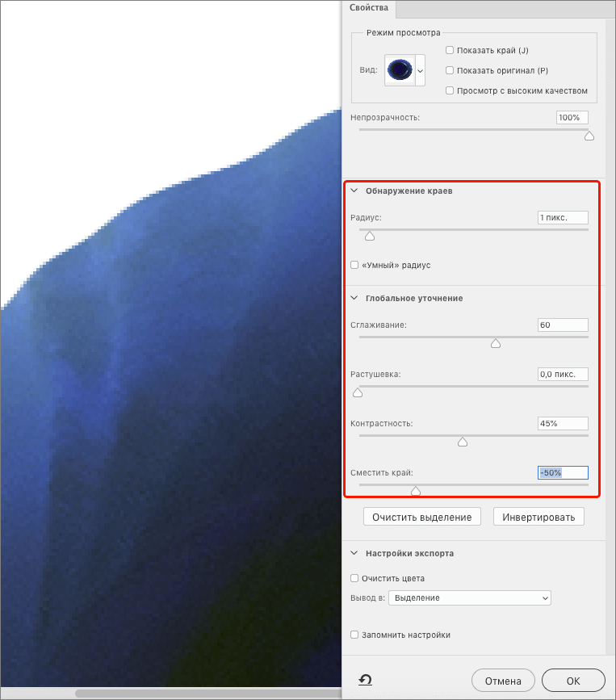This screenshot has width=616, height=700.
Task: Click the Радиус slider handle
Action: 370,236
